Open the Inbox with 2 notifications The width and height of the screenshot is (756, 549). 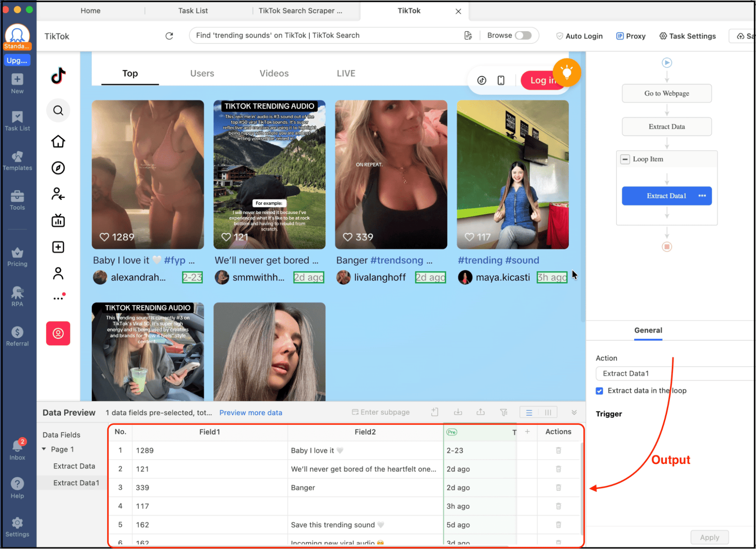(17, 449)
